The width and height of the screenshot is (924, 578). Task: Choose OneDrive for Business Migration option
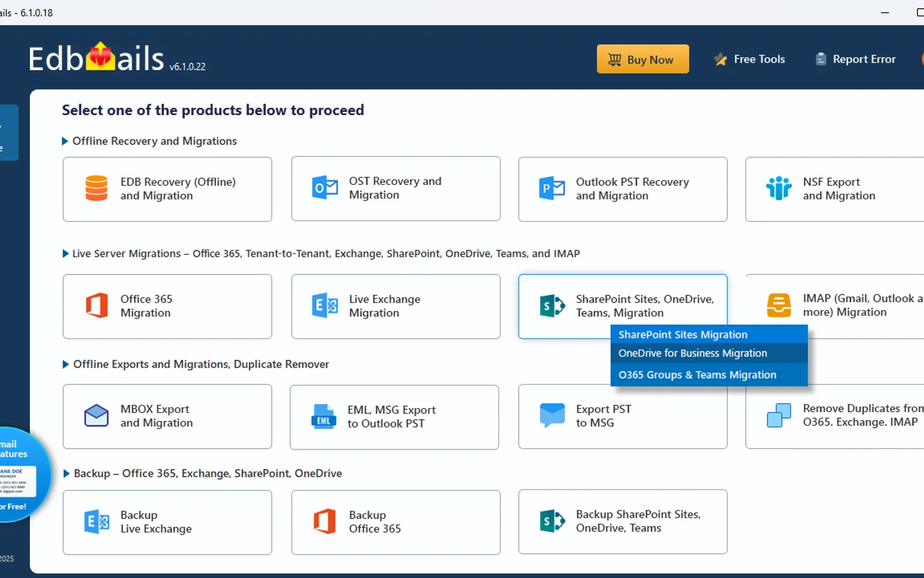(x=709, y=353)
